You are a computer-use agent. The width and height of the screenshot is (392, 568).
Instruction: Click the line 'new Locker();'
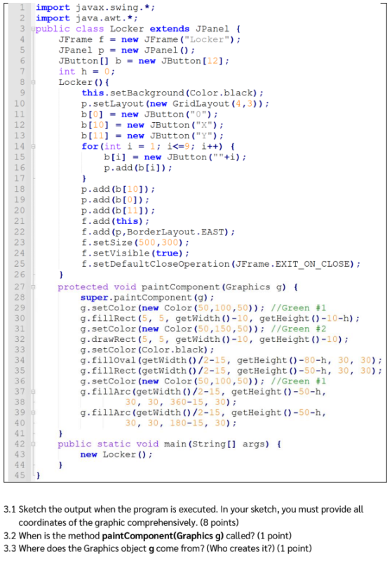pos(116,455)
